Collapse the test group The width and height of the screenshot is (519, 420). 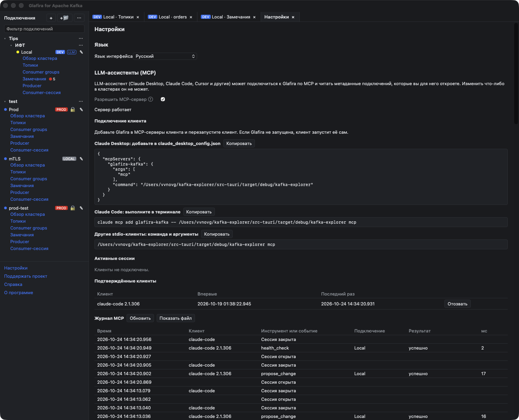[x=5, y=102]
